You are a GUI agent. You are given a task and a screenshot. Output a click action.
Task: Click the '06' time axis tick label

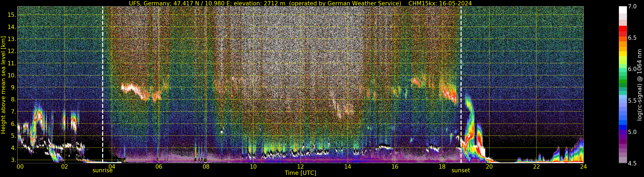pos(159,166)
